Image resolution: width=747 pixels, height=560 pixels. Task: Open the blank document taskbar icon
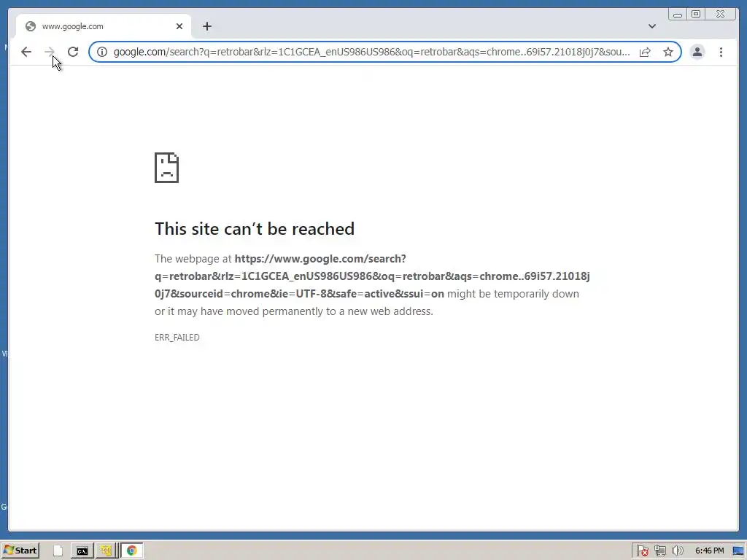point(58,551)
